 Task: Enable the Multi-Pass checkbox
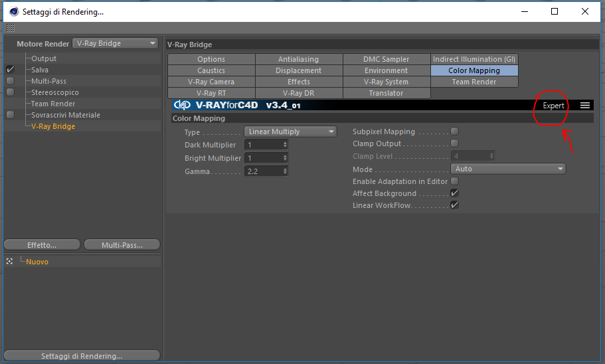(11, 80)
